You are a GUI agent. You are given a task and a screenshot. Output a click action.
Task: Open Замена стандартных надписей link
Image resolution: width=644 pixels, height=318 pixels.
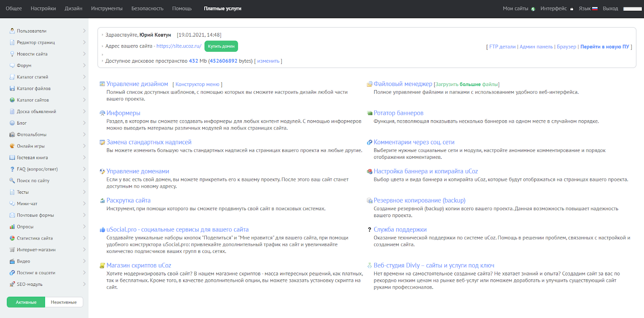[x=149, y=142]
